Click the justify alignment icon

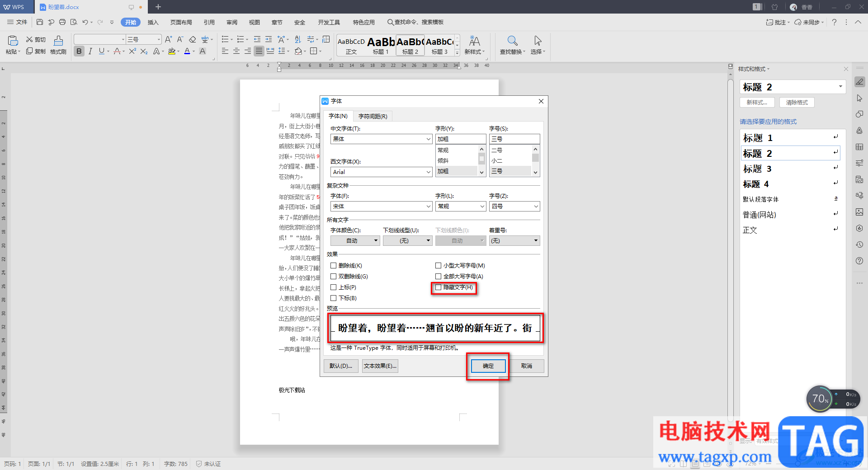(x=259, y=51)
